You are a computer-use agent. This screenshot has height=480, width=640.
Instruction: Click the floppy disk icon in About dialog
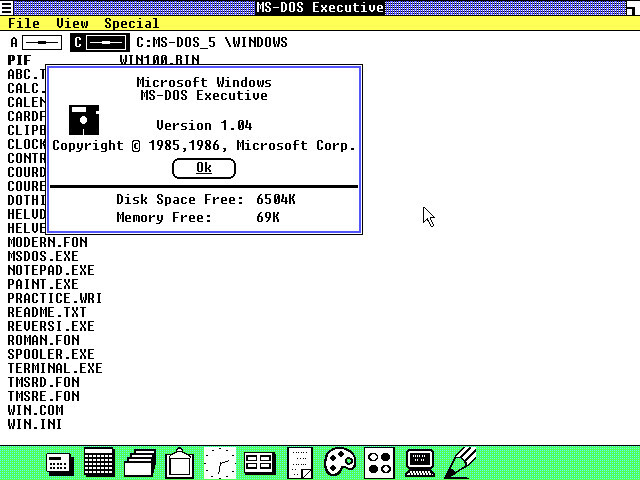tap(84, 120)
